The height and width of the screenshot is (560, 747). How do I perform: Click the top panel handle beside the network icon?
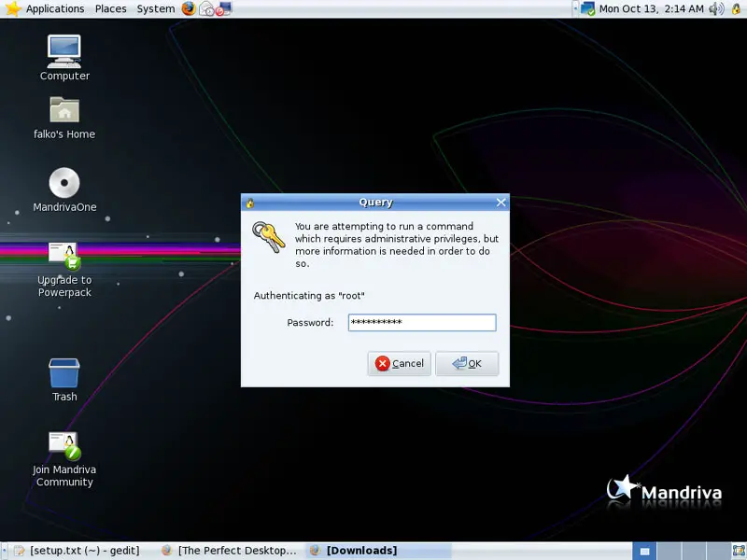(575, 8)
